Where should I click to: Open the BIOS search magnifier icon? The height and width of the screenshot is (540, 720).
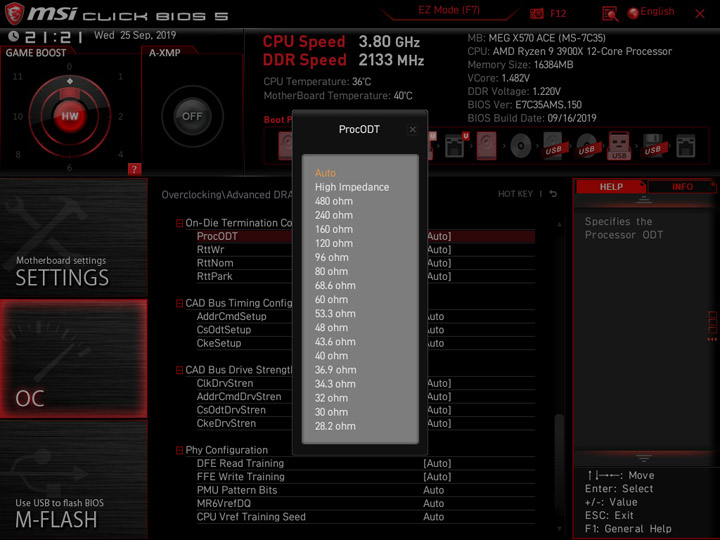[610, 14]
